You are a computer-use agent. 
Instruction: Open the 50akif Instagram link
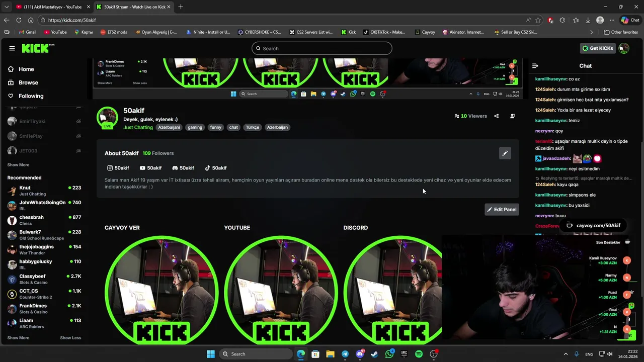[118, 168]
